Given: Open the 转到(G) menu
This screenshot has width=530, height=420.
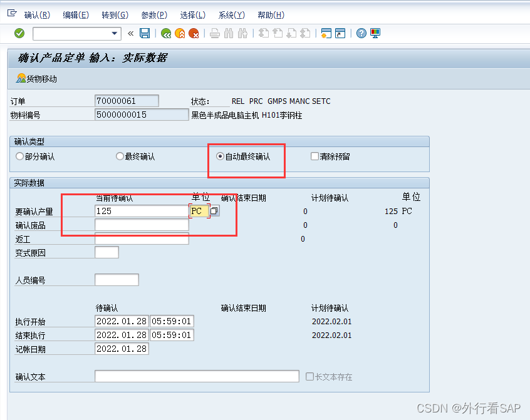Looking at the screenshot, I should pyautogui.click(x=115, y=15).
